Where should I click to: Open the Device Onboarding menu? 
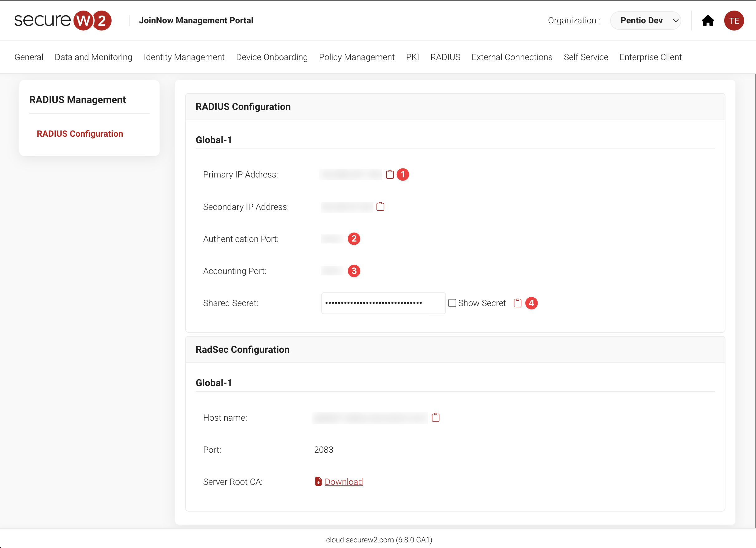[x=272, y=57]
